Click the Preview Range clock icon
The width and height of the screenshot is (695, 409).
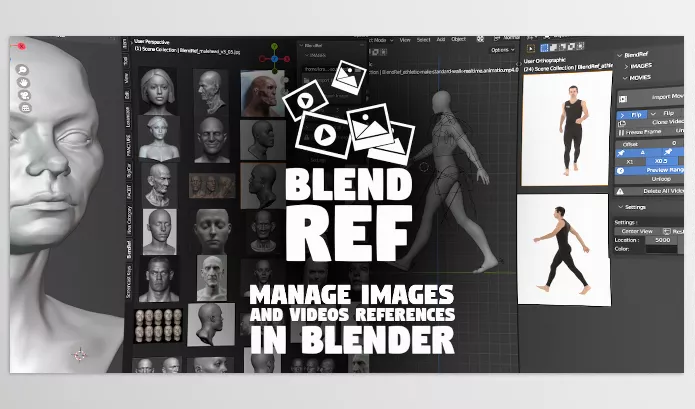621,171
